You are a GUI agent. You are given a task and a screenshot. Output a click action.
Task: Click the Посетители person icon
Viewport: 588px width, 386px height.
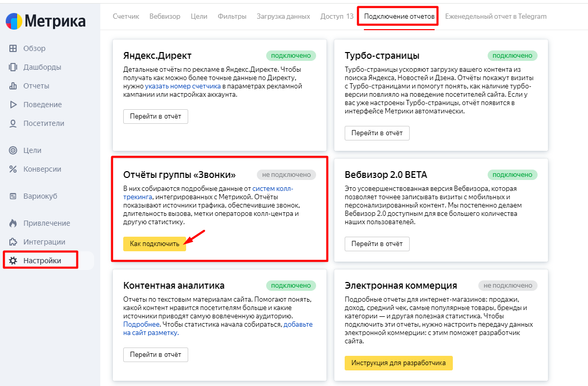tap(13, 123)
